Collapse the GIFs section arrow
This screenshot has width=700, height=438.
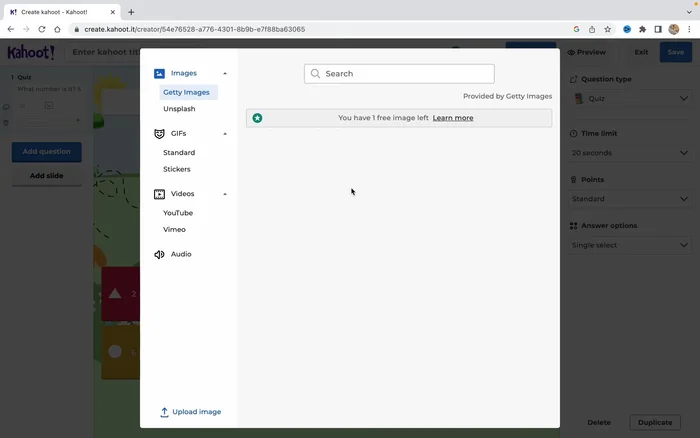pos(225,133)
